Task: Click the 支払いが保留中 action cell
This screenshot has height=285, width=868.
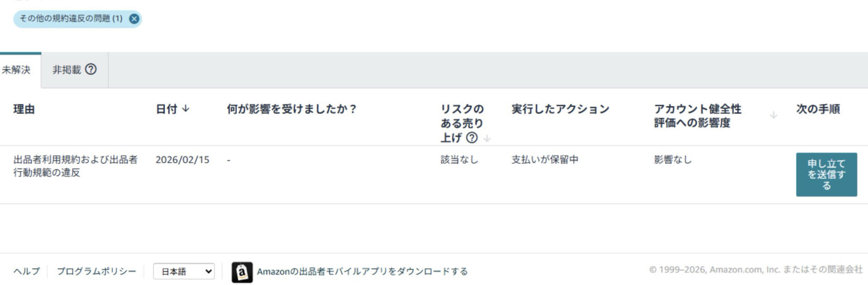Action: click(545, 159)
